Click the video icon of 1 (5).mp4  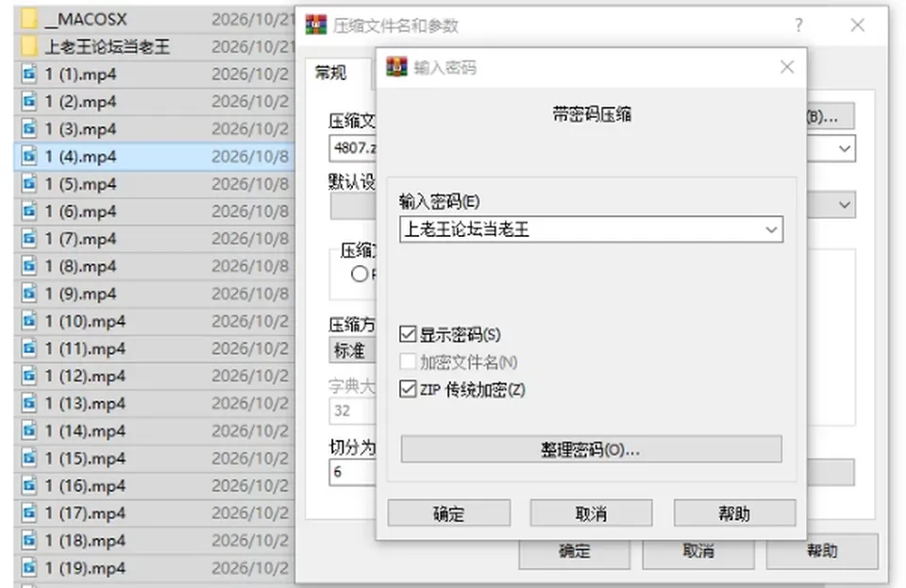pos(29,184)
